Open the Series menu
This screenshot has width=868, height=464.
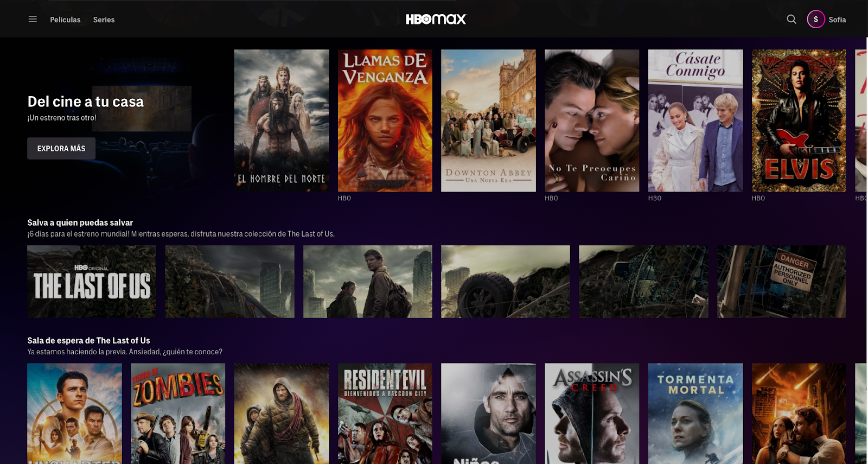104,20
